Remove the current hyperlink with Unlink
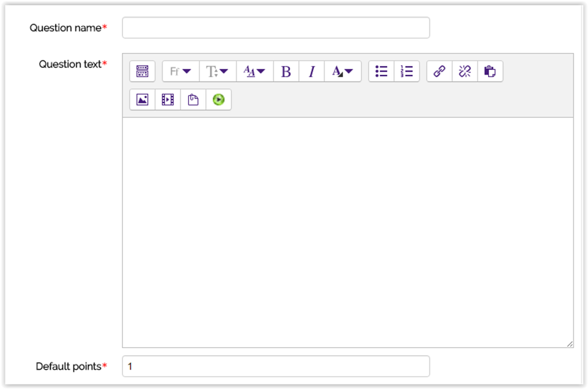 click(464, 71)
